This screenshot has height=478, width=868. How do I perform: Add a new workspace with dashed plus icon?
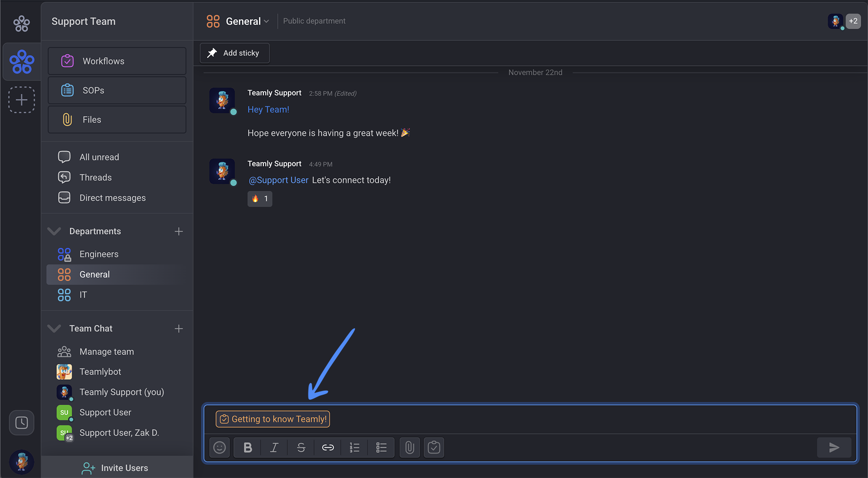pos(21,100)
